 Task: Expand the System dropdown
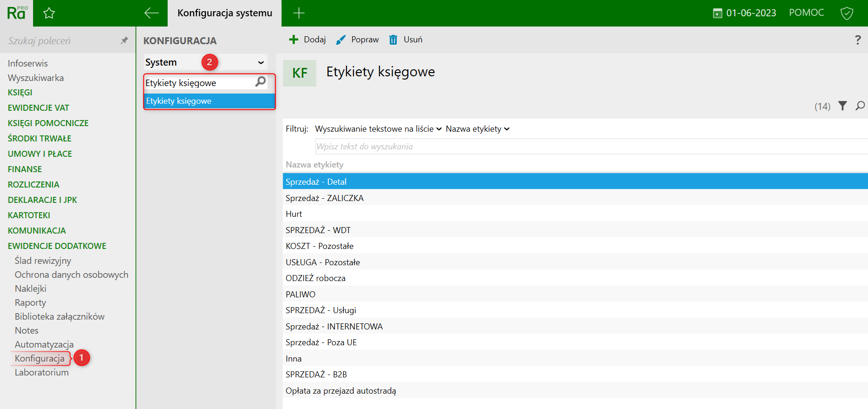tap(261, 62)
